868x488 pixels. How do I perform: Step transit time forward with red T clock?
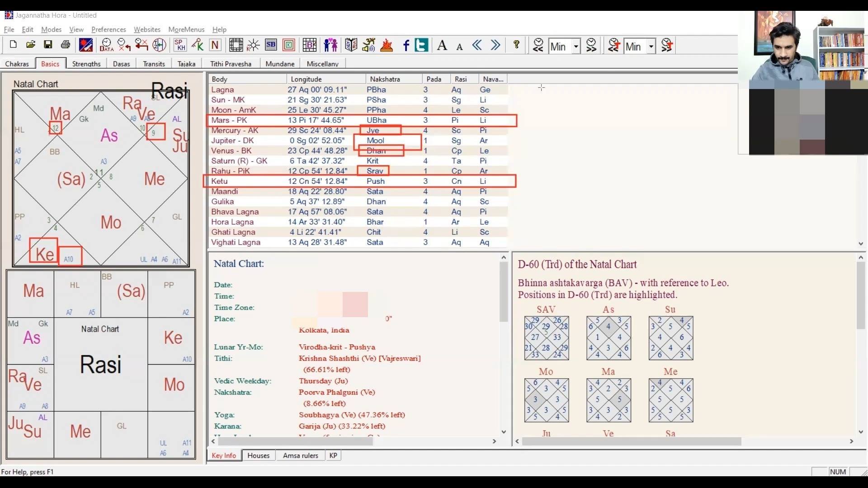[667, 45]
